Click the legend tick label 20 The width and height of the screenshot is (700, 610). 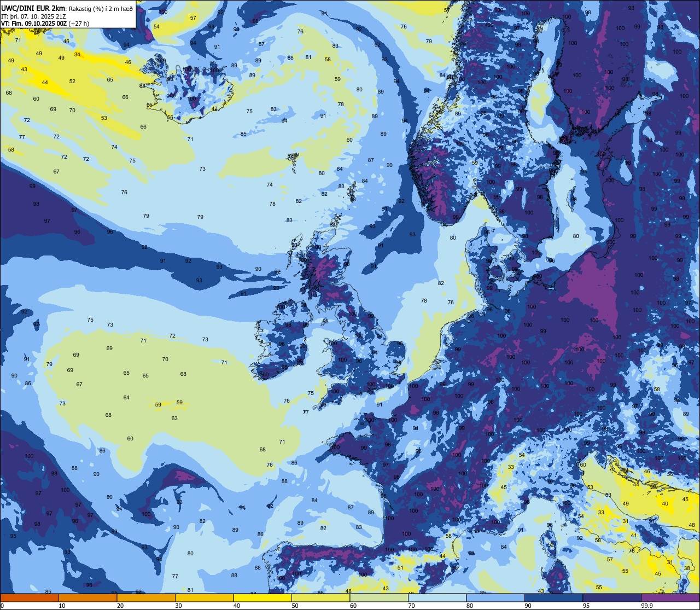120,606
